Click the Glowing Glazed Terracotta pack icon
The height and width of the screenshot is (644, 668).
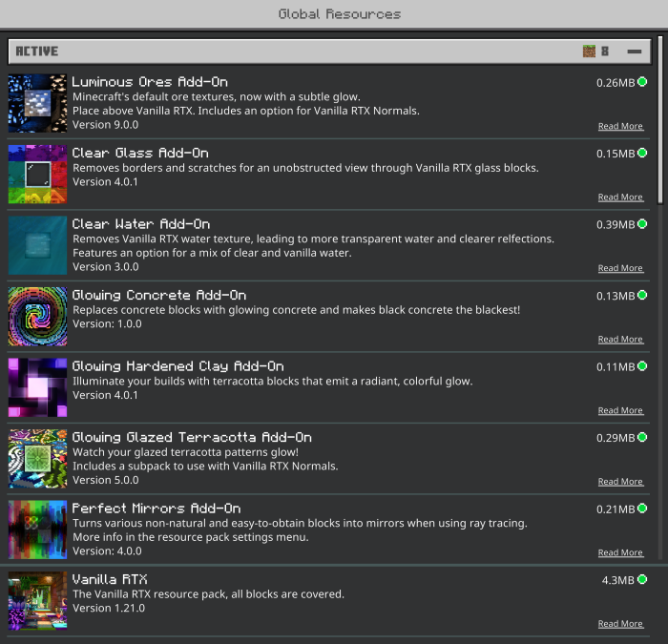point(37,458)
